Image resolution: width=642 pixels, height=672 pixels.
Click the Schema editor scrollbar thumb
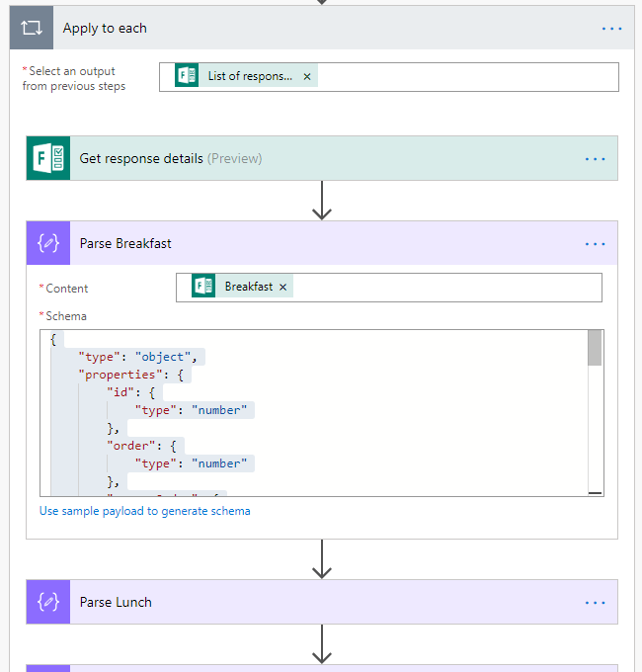click(x=595, y=348)
